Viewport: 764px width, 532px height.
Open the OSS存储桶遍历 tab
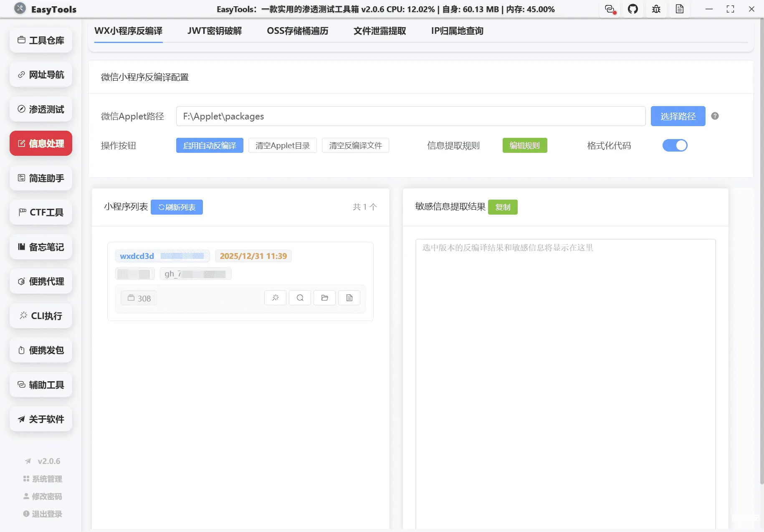click(297, 30)
